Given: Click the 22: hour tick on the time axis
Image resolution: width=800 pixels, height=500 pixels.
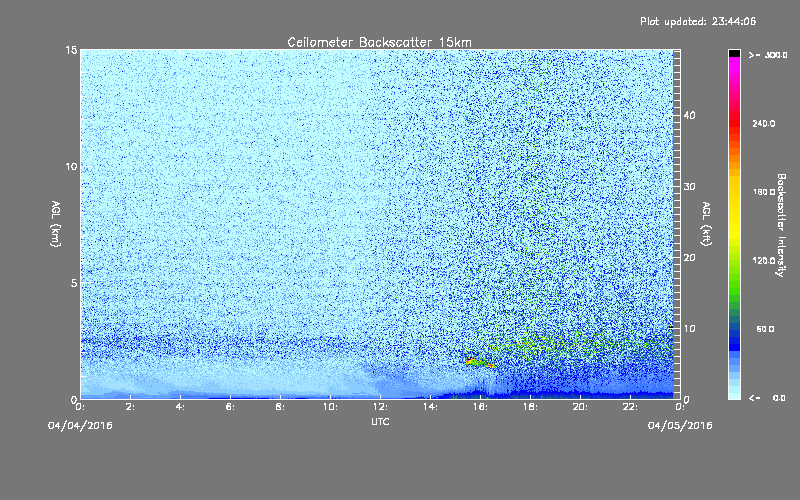Looking at the screenshot, I should (630, 407).
